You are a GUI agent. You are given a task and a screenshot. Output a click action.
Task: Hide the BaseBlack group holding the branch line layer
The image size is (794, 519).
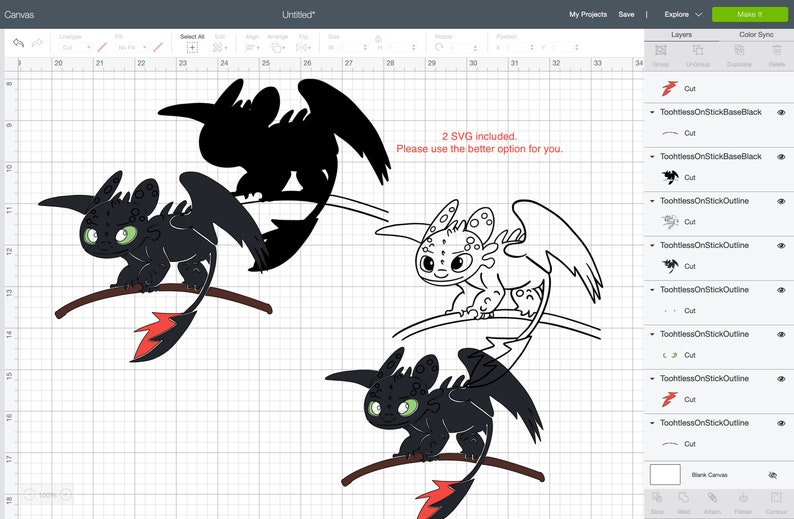point(781,112)
